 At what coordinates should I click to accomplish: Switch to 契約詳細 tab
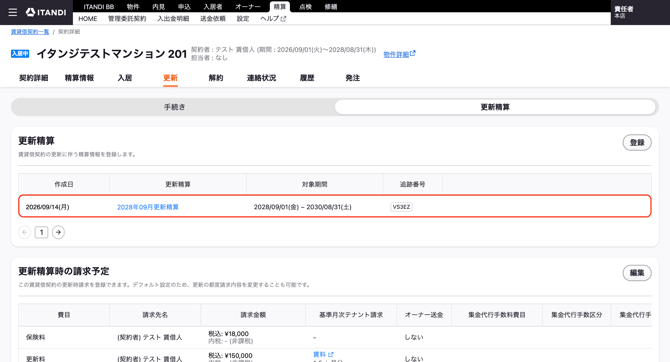tap(33, 78)
